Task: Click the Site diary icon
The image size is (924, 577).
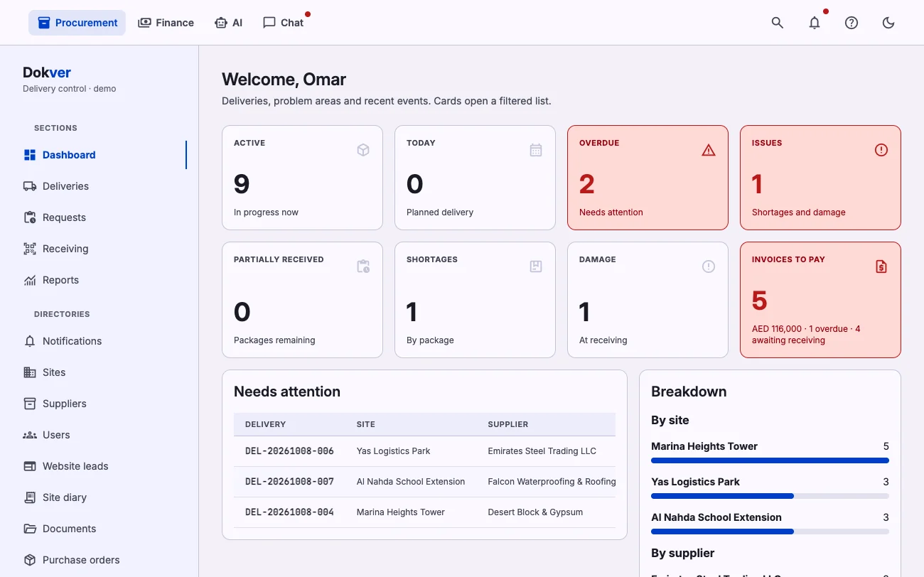Action: pos(30,497)
